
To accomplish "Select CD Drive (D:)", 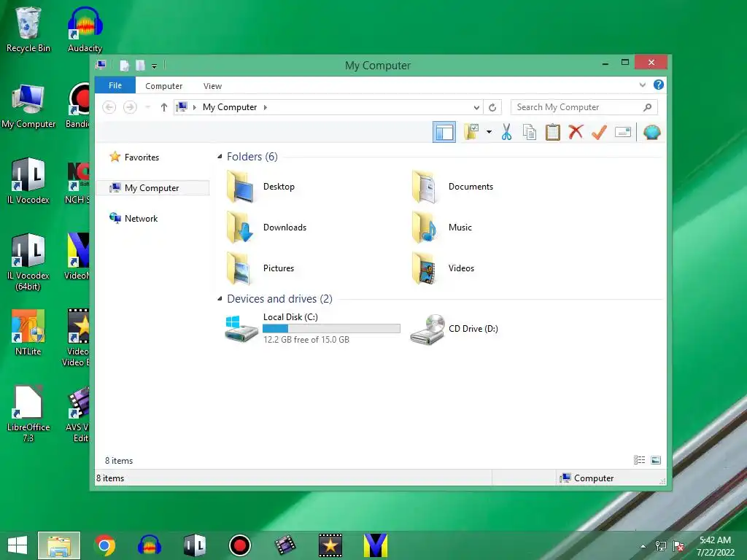I will (x=454, y=329).
